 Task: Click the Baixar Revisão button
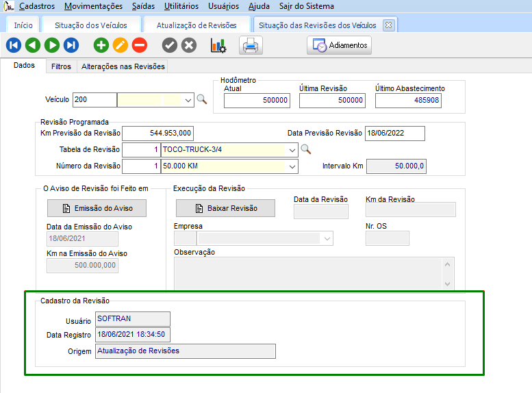click(225, 208)
